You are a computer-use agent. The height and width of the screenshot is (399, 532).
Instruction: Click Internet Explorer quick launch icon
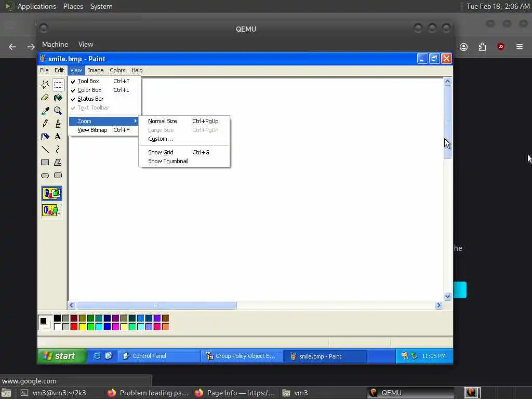[97, 356]
